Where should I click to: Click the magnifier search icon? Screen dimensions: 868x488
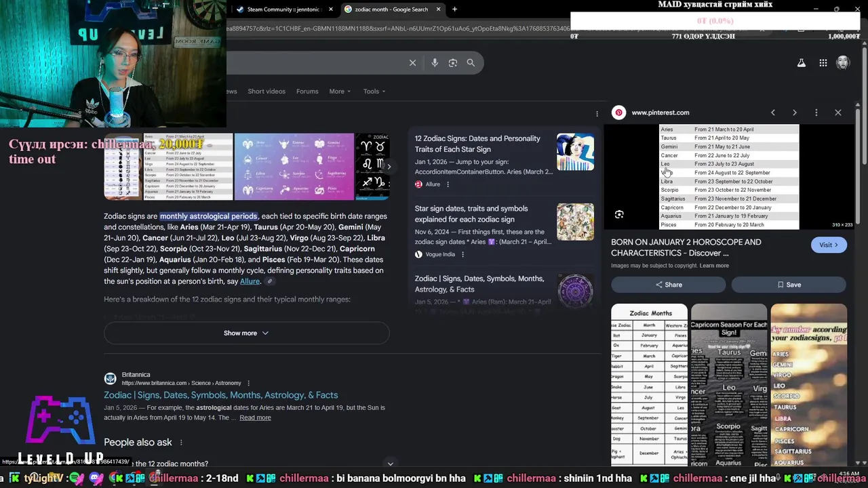point(471,62)
